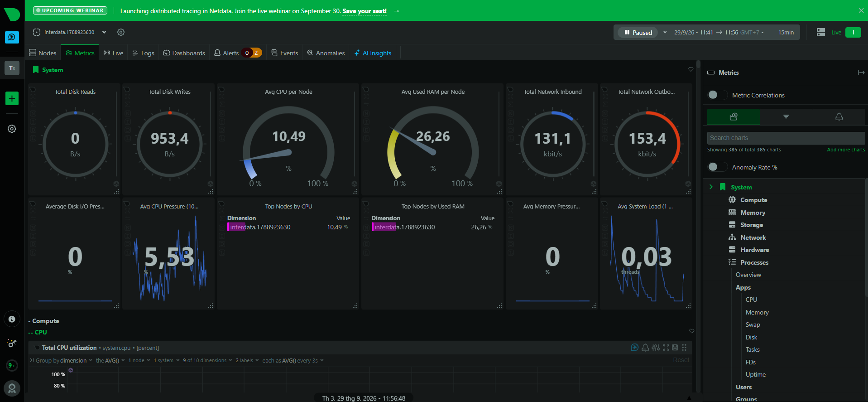
Task: Click the Netdata logo icon
Action: (x=12, y=14)
